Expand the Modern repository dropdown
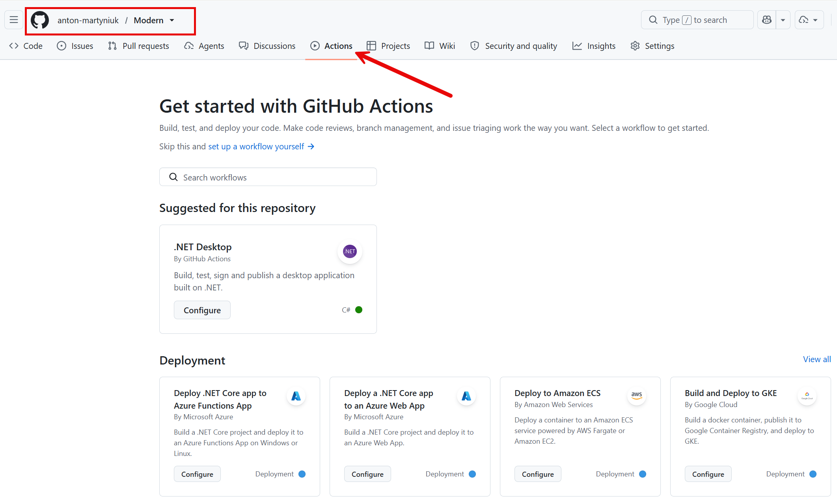This screenshot has width=837, height=504. [172, 20]
